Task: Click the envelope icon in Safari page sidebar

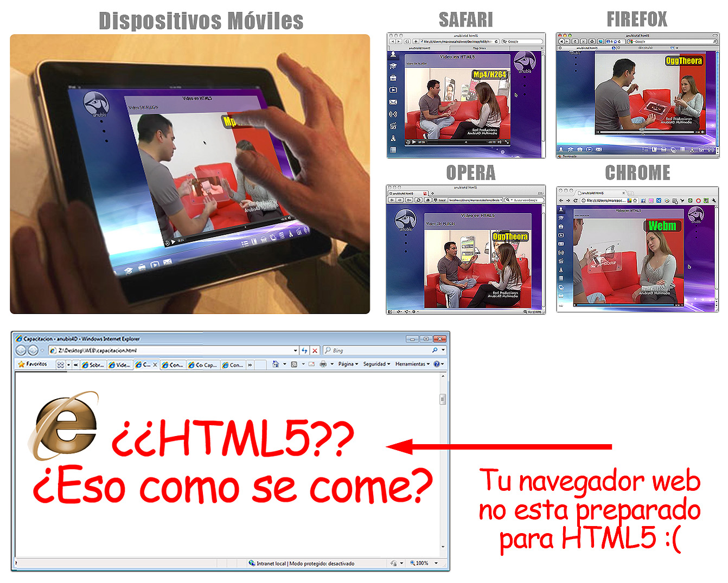Action: click(393, 102)
